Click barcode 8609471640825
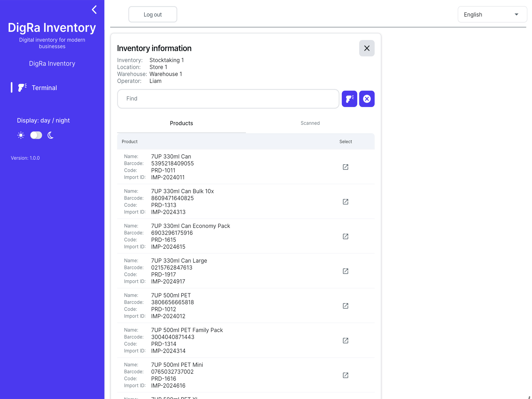Viewport: 532px width, 399px height. 172,198
